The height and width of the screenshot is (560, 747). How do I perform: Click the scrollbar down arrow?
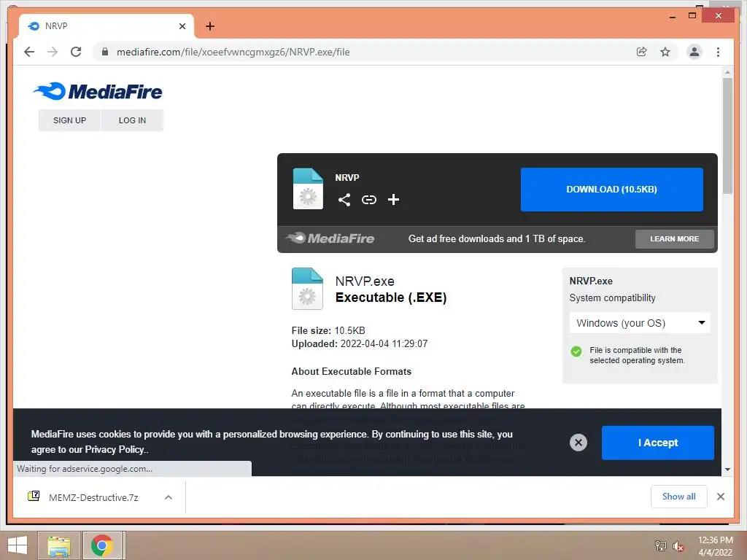coord(727,470)
